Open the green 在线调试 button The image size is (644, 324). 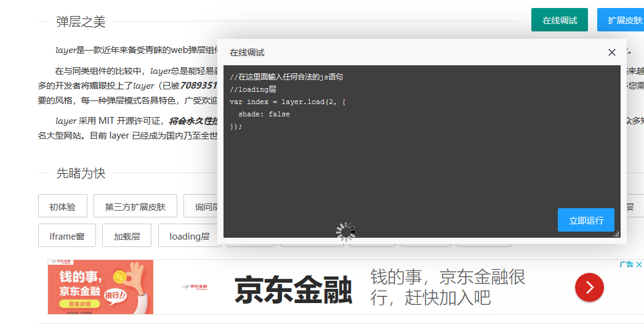click(x=560, y=20)
